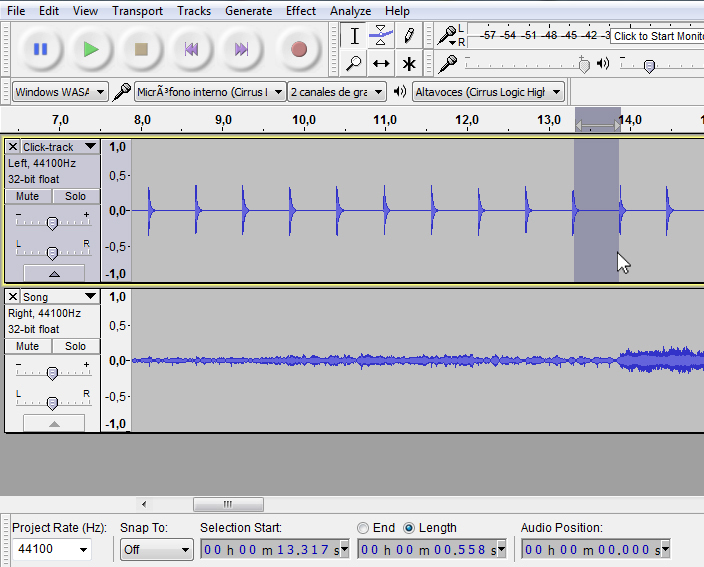The width and height of the screenshot is (704, 567).
Task: Click to Start Monitoring on meter
Action: (x=657, y=36)
